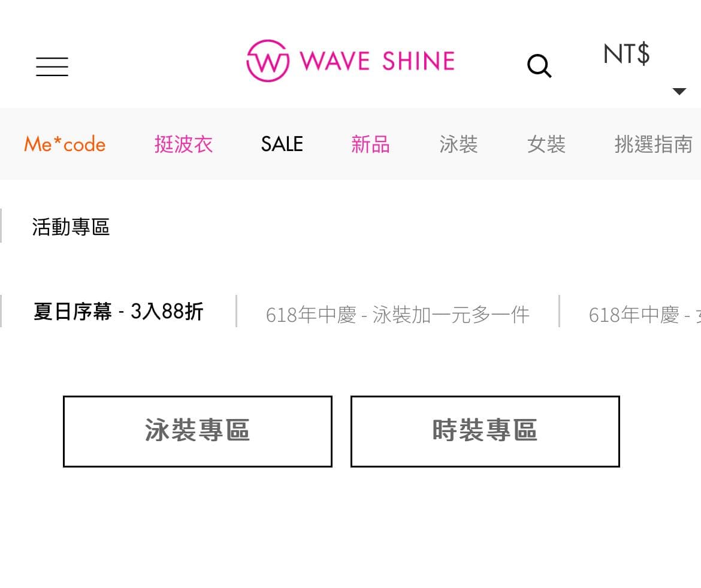Switch to 618年中慶 - 泳裝加一元多一件 tab

[x=397, y=314]
